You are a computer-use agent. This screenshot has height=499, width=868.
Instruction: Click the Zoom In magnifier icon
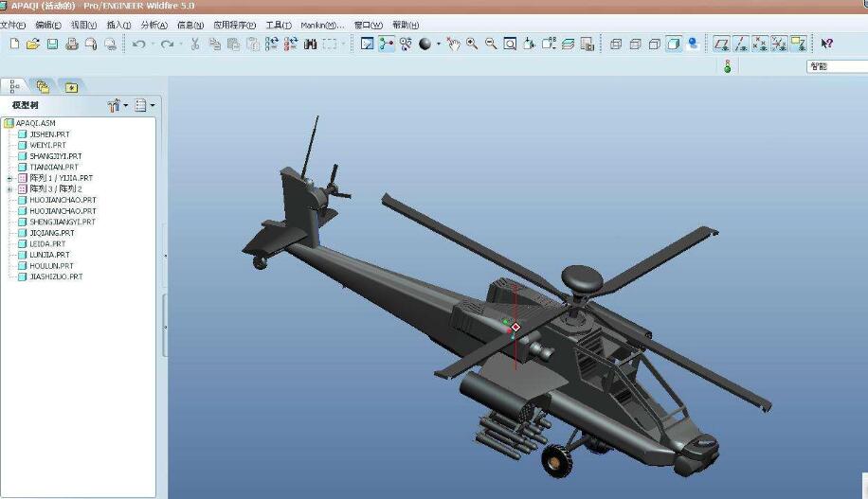(x=472, y=44)
